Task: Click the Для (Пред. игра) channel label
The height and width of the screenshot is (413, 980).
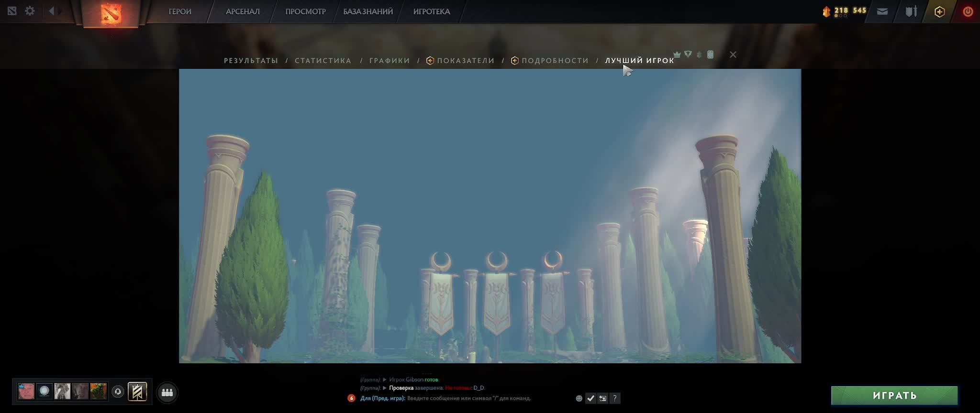Action: point(383,398)
